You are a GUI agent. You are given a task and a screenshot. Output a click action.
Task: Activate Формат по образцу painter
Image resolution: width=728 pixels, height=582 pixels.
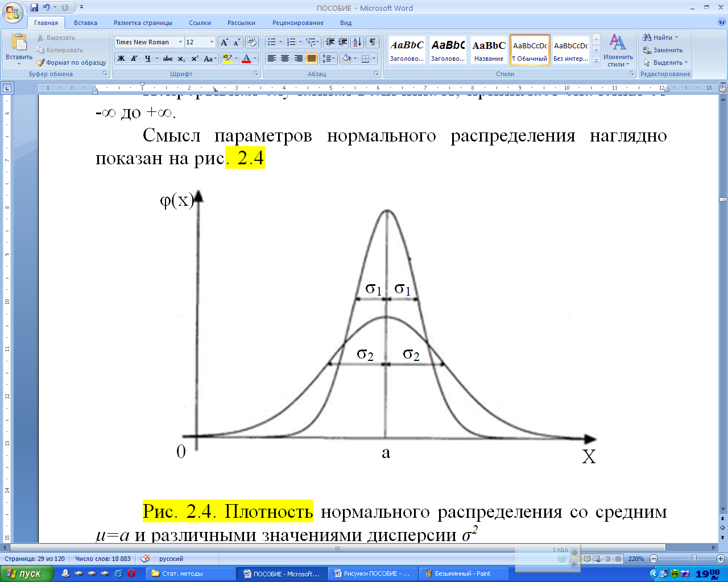click(x=71, y=63)
